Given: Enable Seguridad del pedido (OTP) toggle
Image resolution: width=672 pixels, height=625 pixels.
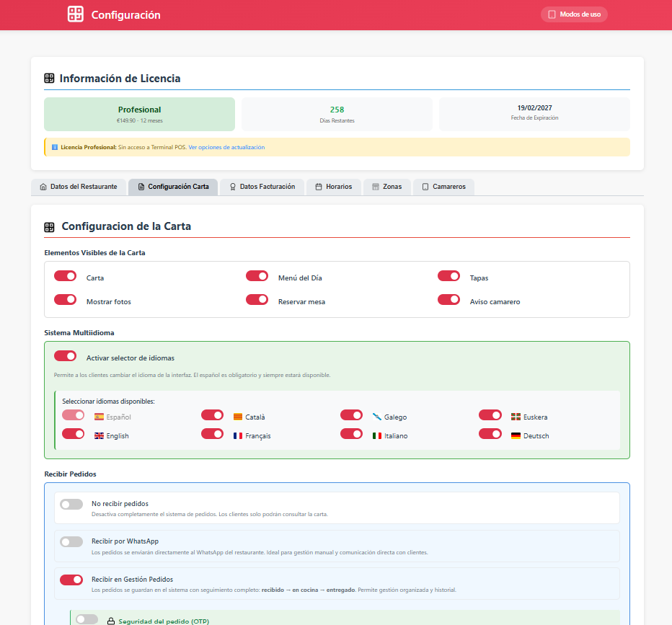Looking at the screenshot, I should click(87, 619).
